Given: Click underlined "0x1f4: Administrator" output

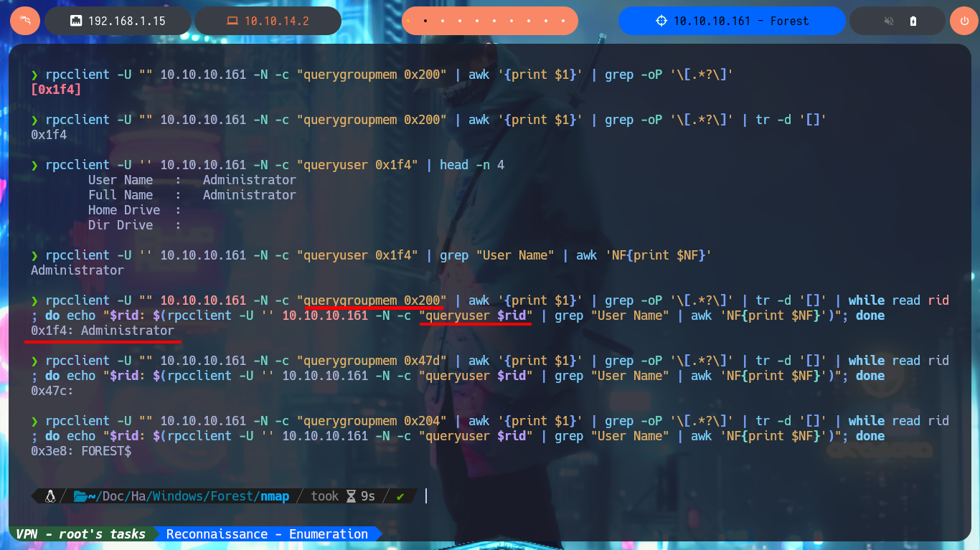Looking at the screenshot, I should 103,331.
